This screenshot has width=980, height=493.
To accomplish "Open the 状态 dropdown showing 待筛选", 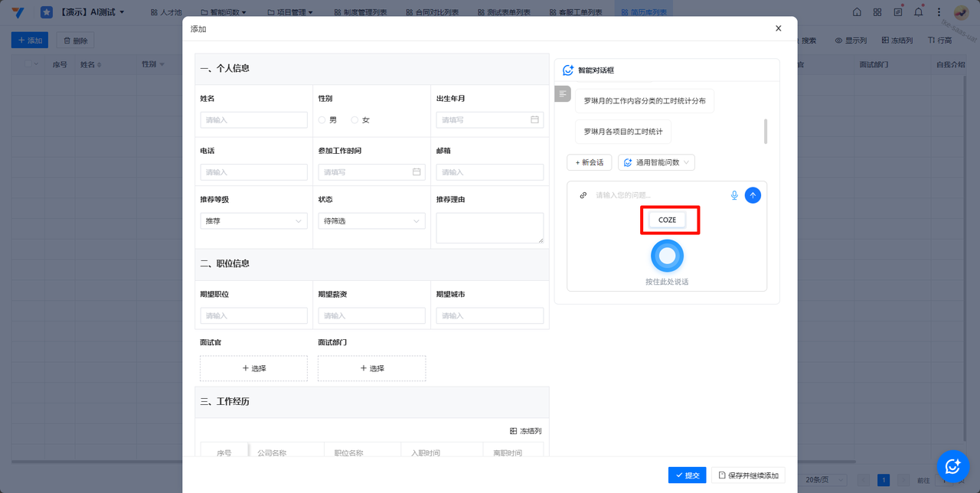I will pyautogui.click(x=371, y=221).
